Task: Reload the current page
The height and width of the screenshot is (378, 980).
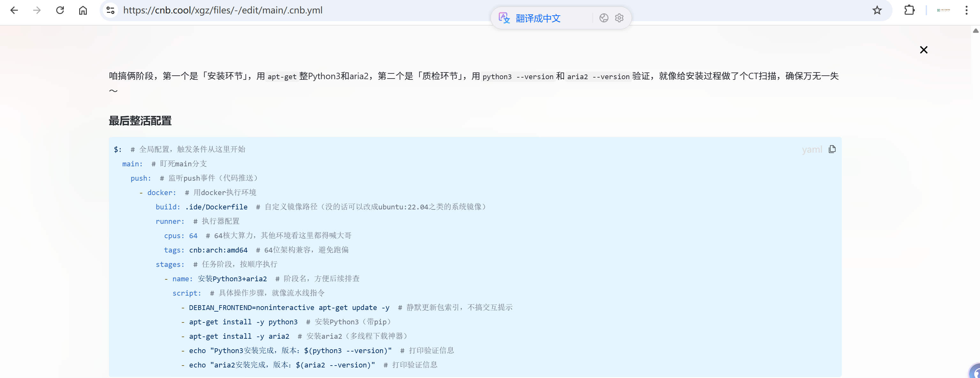Action: pyautogui.click(x=60, y=10)
